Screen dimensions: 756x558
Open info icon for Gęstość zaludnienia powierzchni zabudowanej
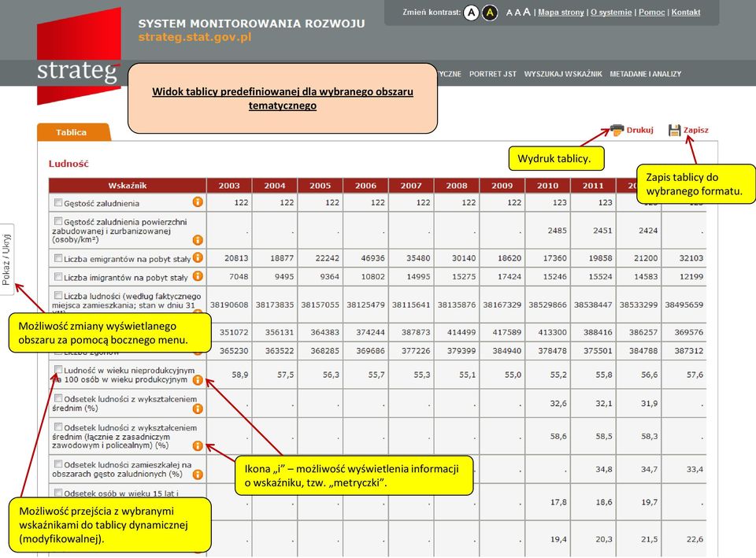click(198, 240)
